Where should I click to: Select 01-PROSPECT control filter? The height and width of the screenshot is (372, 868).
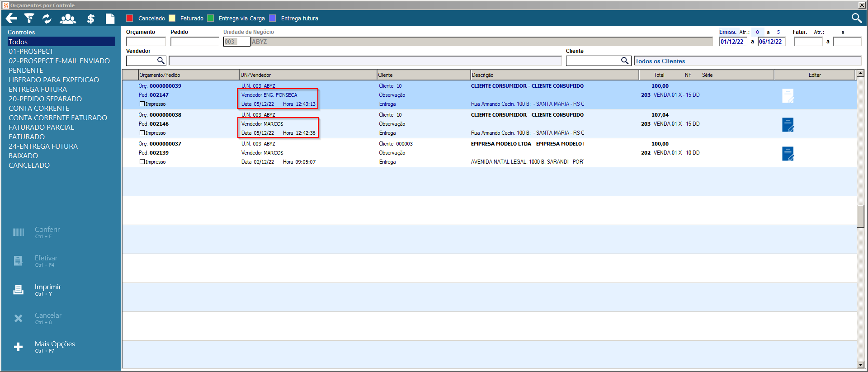coord(31,52)
